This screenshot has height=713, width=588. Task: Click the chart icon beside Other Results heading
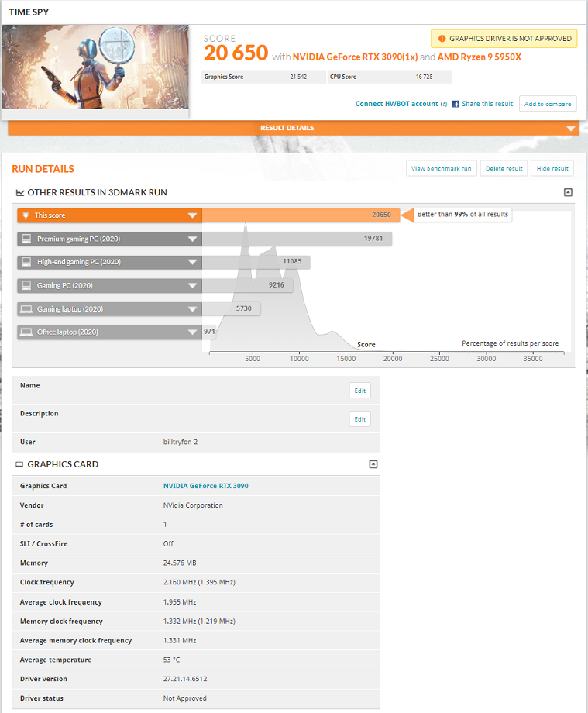coord(20,193)
